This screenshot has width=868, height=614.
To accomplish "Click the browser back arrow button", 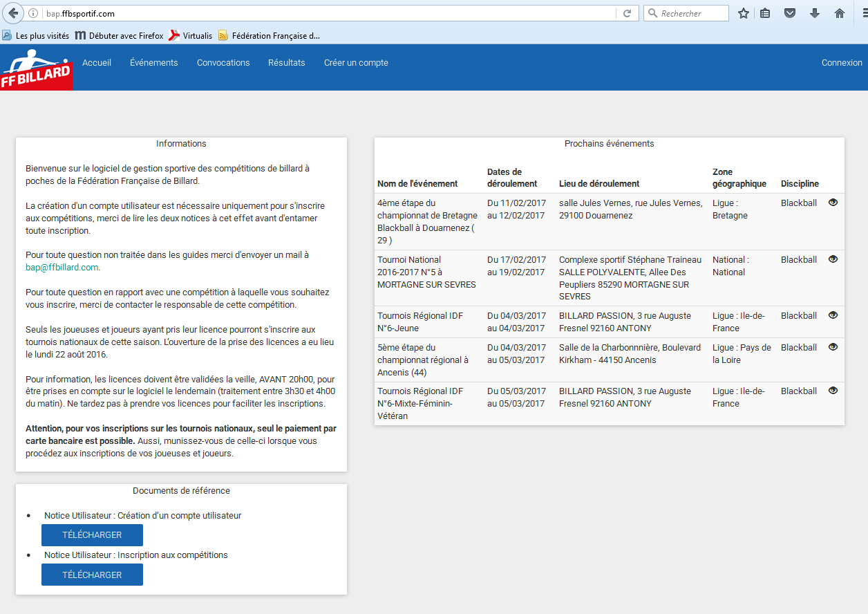I will [x=12, y=13].
